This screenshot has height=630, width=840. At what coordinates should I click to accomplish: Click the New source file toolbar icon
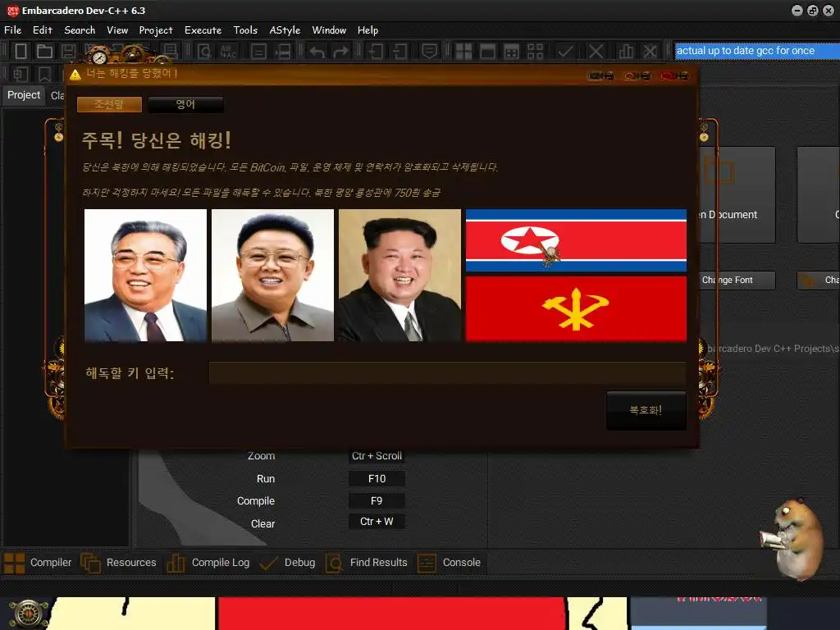(21, 52)
